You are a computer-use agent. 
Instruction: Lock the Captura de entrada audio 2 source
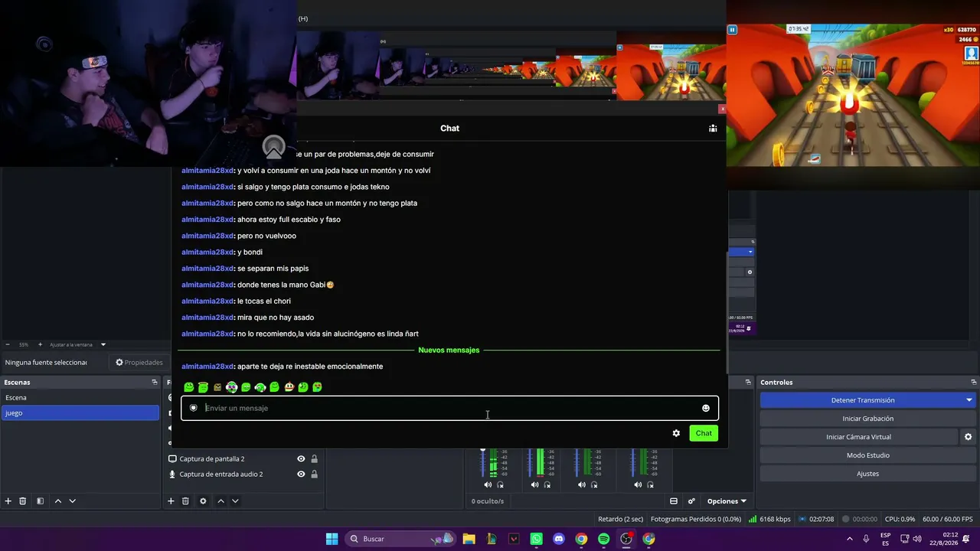314,474
